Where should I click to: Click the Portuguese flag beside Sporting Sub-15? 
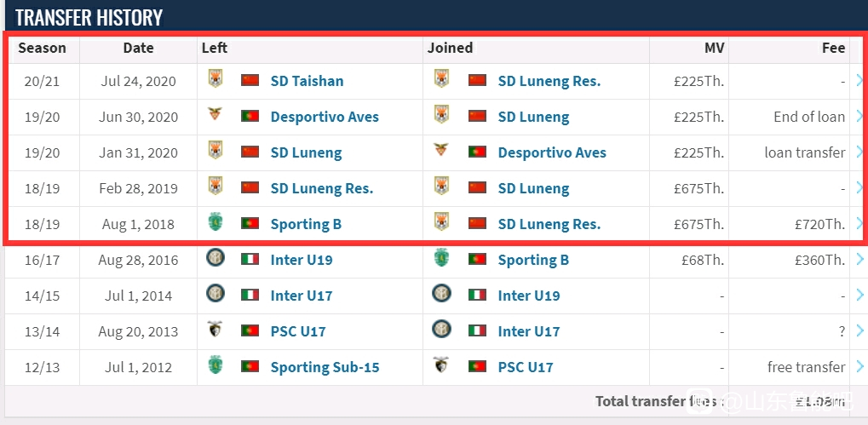[250, 366]
